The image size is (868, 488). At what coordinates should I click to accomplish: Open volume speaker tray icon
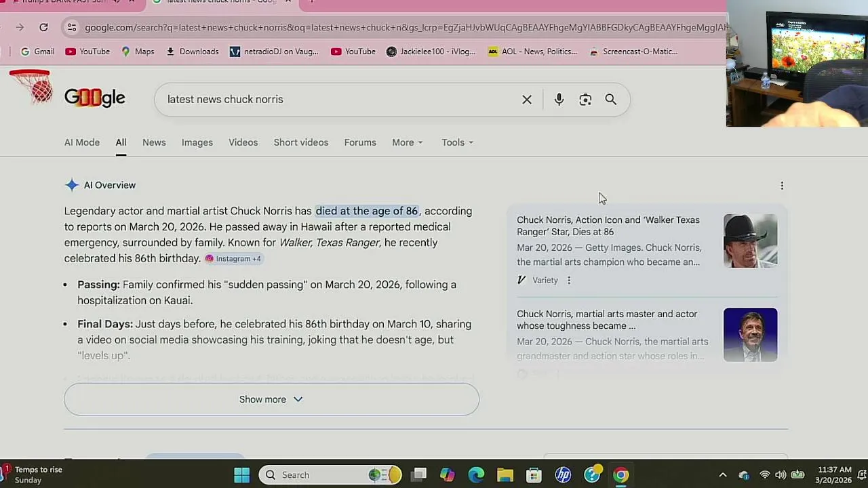click(x=781, y=475)
